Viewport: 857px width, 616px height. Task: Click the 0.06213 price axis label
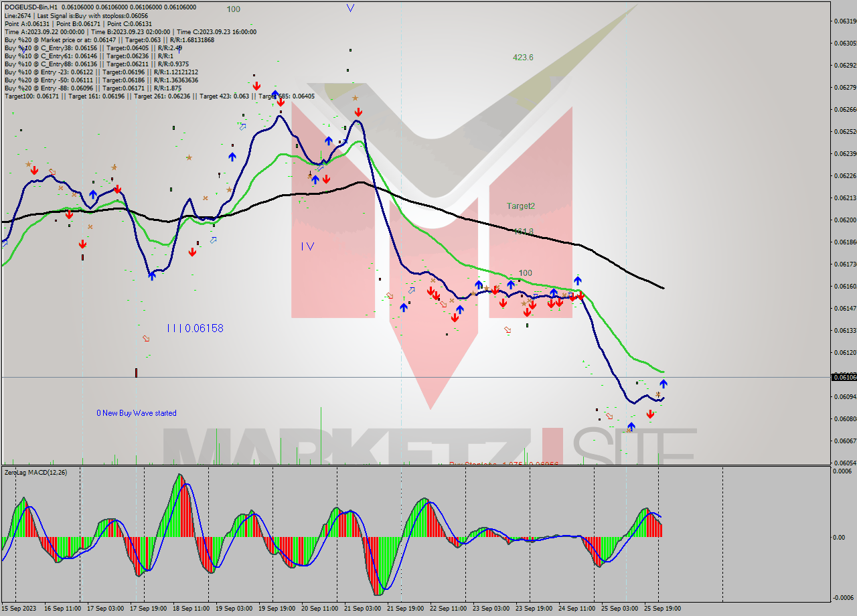(x=846, y=198)
